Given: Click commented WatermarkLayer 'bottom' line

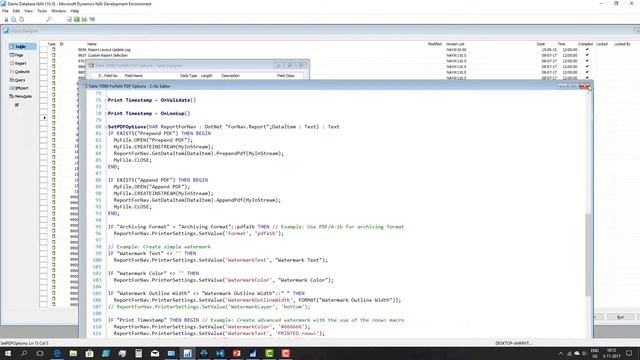Looking at the screenshot, I should (x=209, y=307).
